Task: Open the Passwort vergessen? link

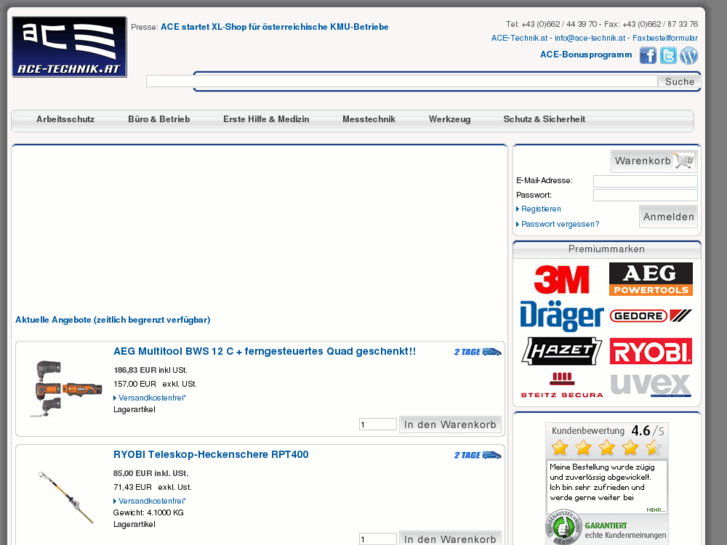Action: tap(560, 224)
